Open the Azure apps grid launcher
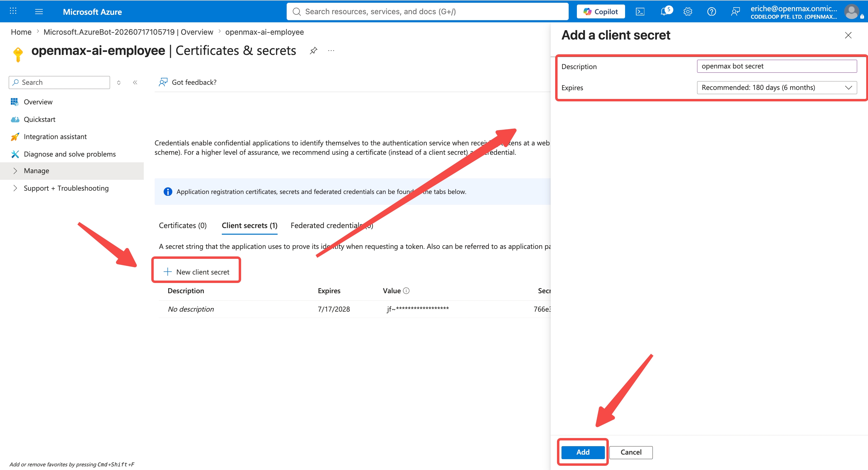Image resolution: width=868 pixels, height=470 pixels. [13, 11]
